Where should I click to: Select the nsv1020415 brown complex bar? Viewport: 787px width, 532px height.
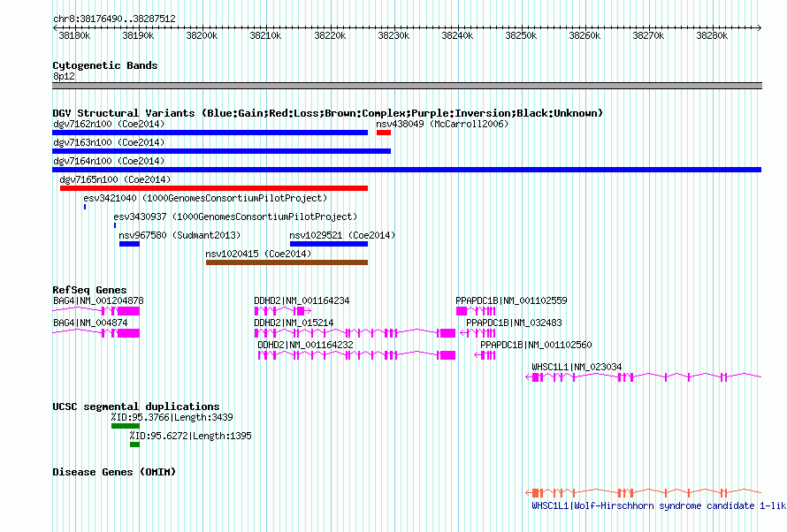pos(287,262)
